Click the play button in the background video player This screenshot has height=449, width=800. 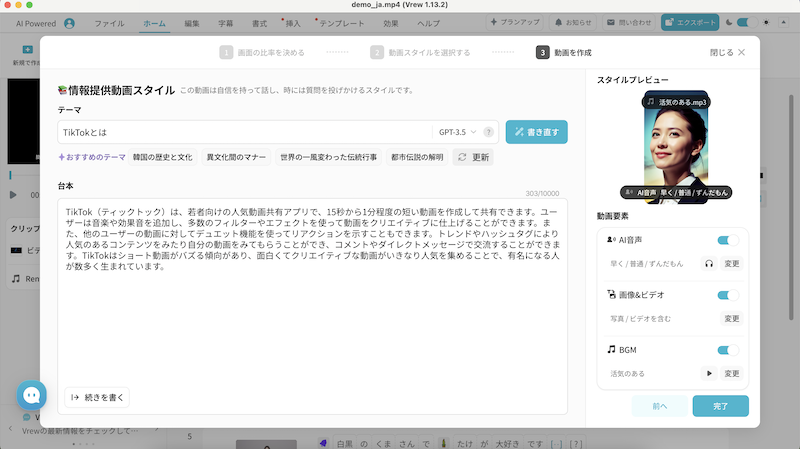point(13,195)
